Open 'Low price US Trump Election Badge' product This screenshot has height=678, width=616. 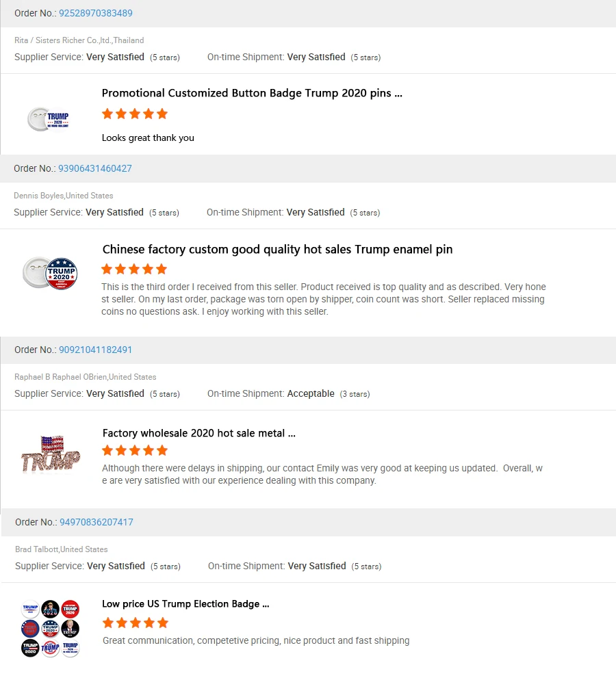185,604
